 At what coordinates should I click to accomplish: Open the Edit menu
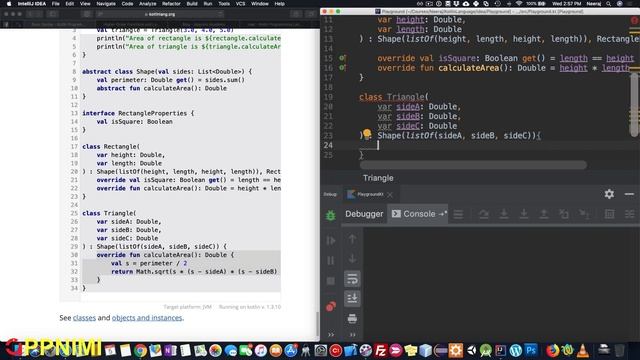point(70,4)
